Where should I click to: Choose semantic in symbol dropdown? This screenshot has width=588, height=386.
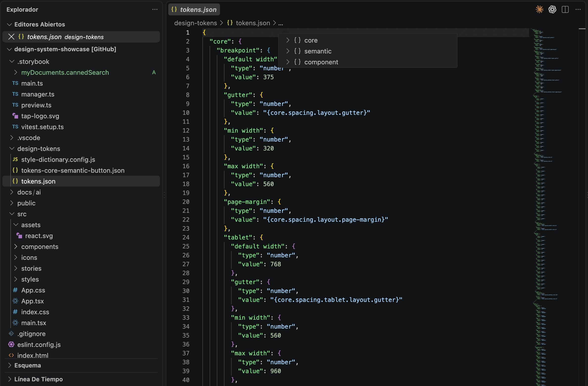point(368,51)
